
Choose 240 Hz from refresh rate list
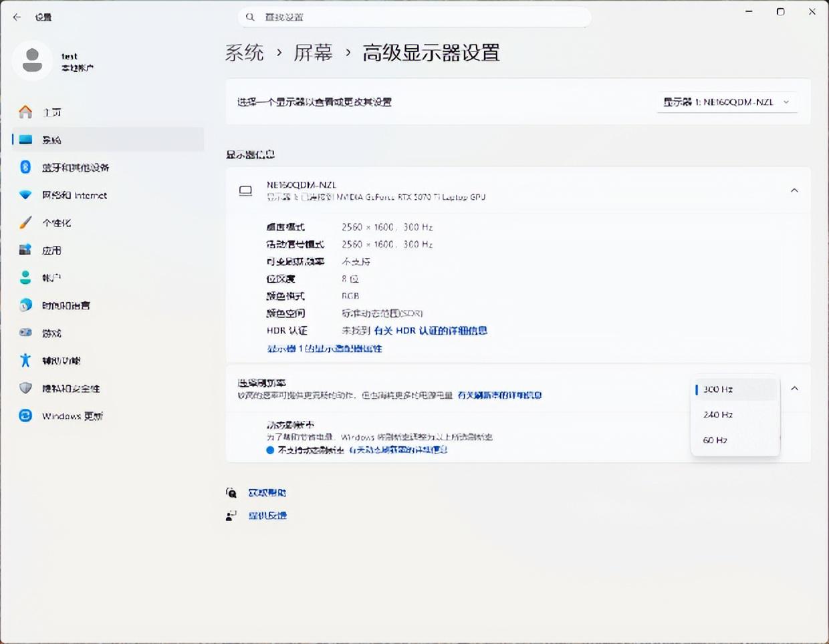click(718, 415)
